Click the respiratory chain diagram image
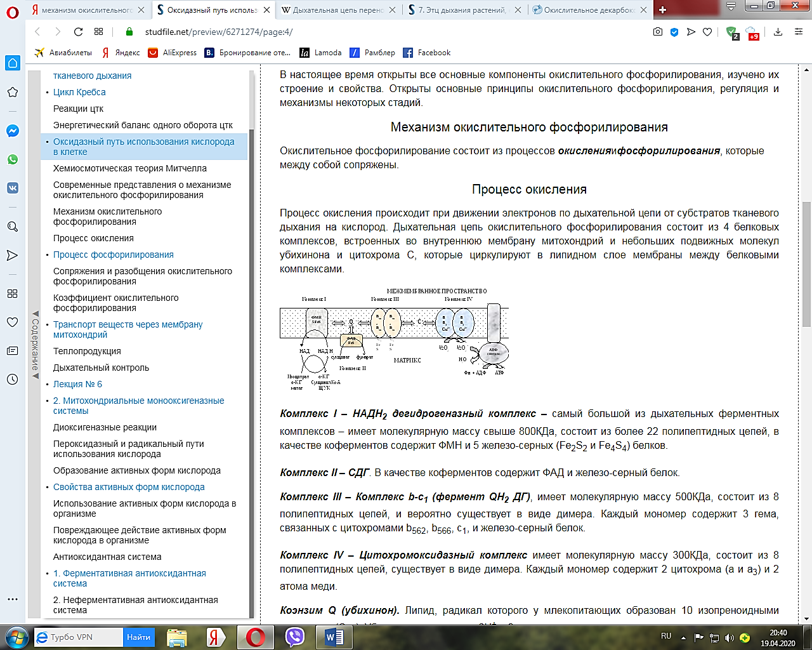The width and height of the screenshot is (812, 650). [x=394, y=340]
